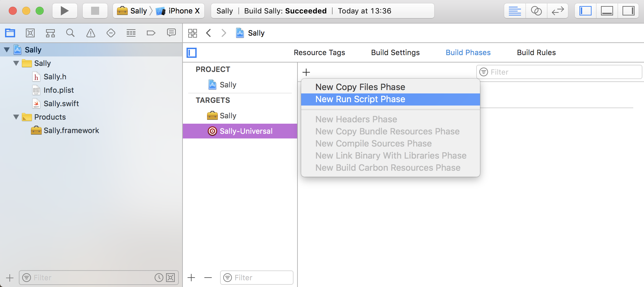Select the Sally framework target
Image resolution: width=644 pixels, height=287 pixels.
(x=228, y=116)
